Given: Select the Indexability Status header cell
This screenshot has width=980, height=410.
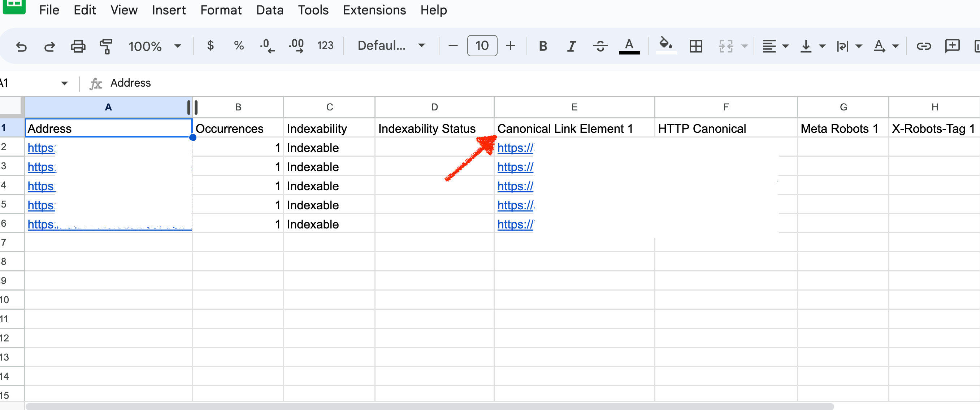Looking at the screenshot, I should [x=434, y=128].
